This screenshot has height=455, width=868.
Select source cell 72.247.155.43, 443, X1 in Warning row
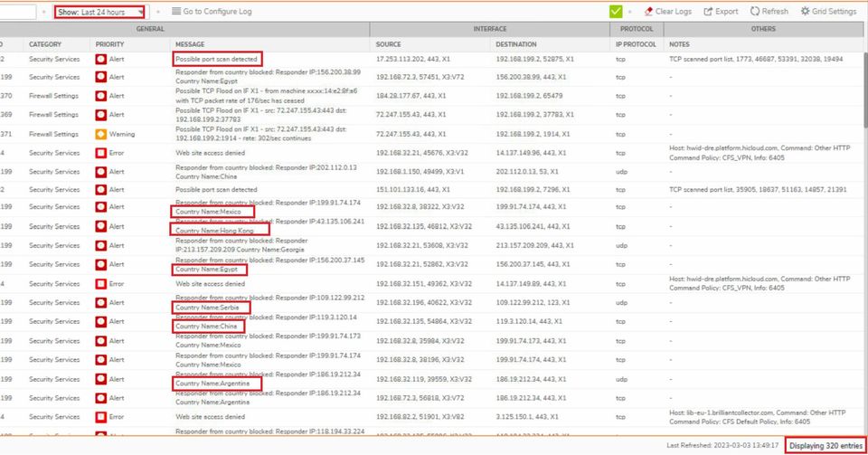410,134
